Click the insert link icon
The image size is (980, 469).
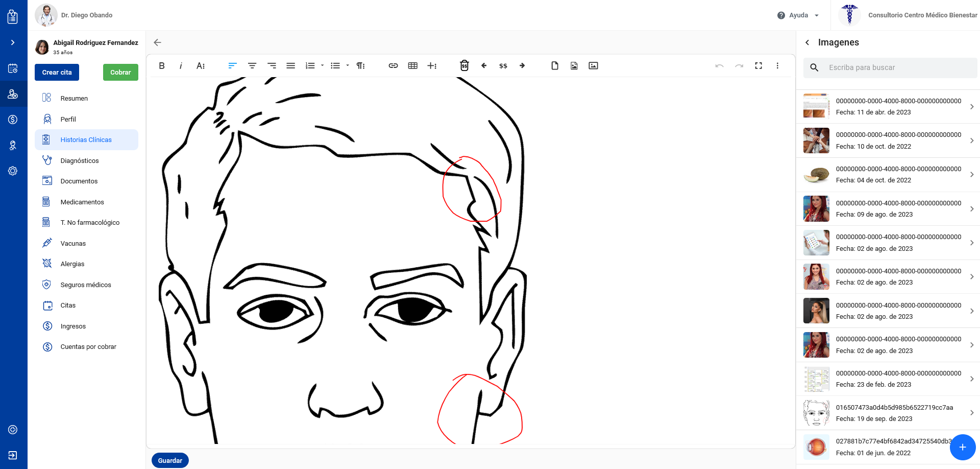pos(393,66)
